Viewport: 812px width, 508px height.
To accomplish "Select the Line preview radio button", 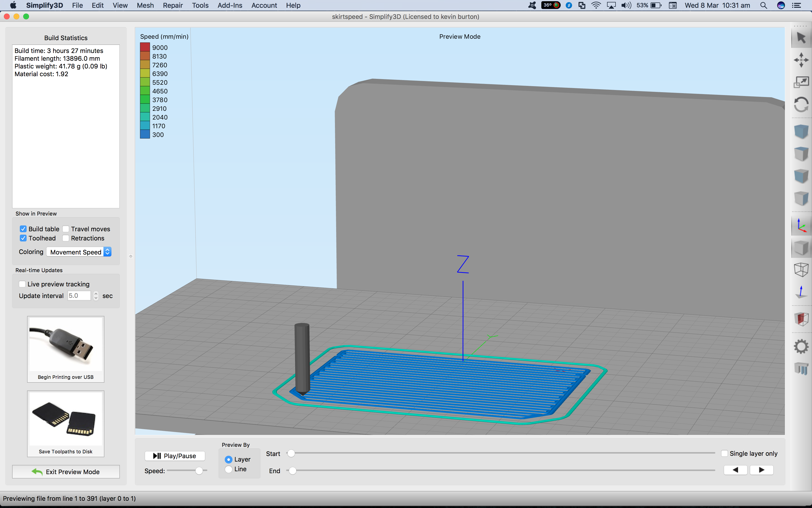I will [x=229, y=469].
